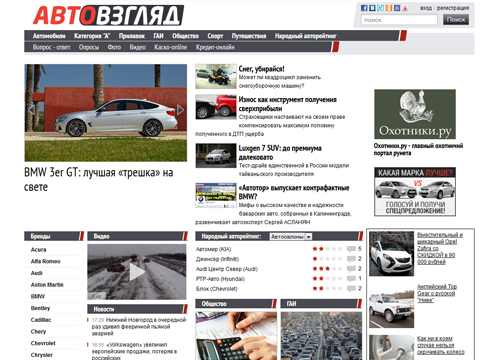Open the Охотники.ру banner
Image resolution: width=500 pixels, height=360 pixels.
415,114
